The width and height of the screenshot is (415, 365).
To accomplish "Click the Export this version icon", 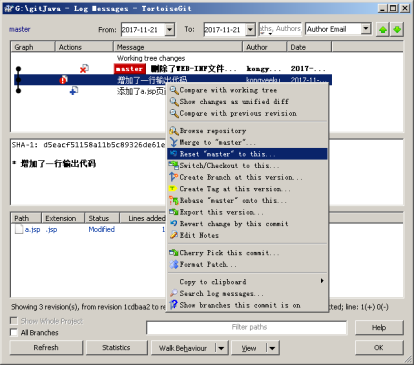I will [174, 212].
